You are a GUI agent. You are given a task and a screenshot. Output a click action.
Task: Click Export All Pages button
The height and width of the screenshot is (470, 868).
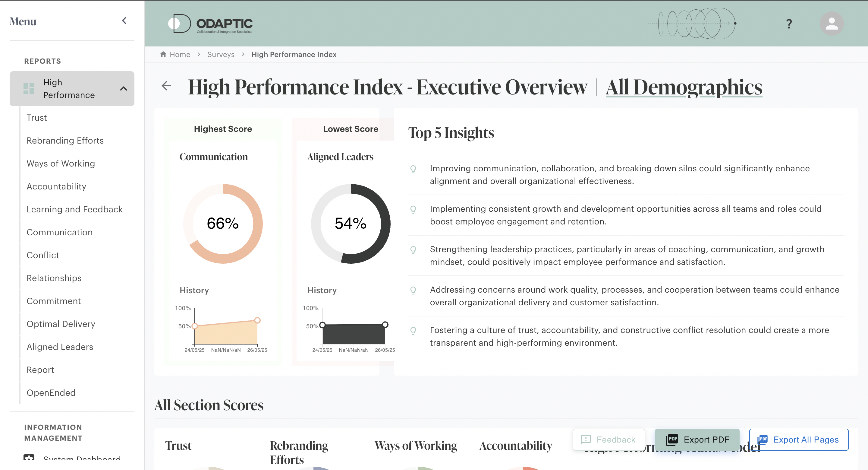tap(799, 440)
